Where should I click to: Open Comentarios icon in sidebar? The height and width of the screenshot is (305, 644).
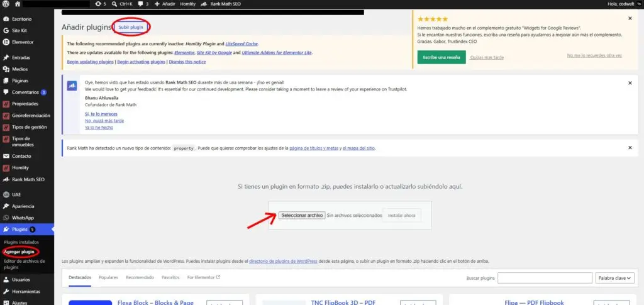6,92
